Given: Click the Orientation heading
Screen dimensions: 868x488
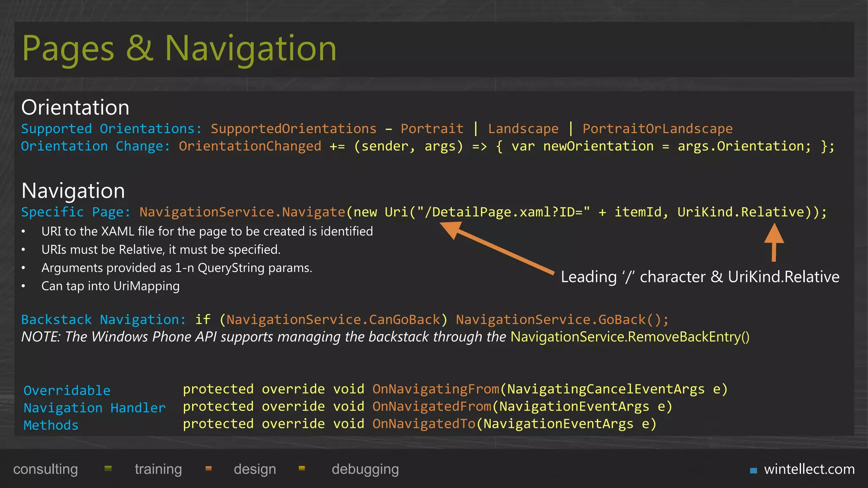Looking at the screenshot, I should [x=75, y=108].
